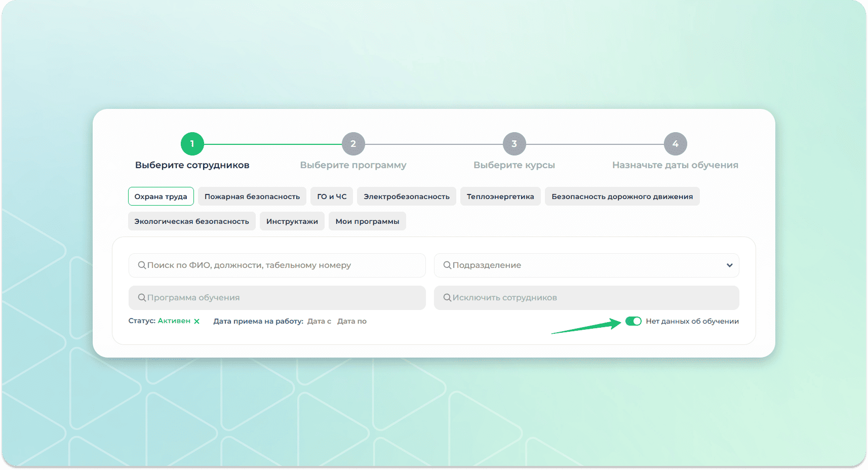
Task: Click magnifier icon in the ФИО search field
Action: pos(142,265)
